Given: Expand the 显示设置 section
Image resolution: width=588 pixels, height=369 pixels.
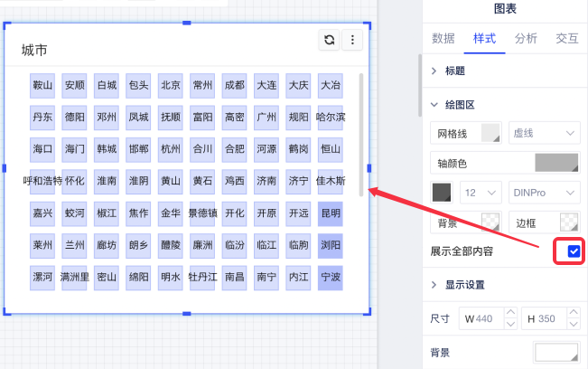Looking at the screenshot, I should pyautogui.click(x=464, y=285).
